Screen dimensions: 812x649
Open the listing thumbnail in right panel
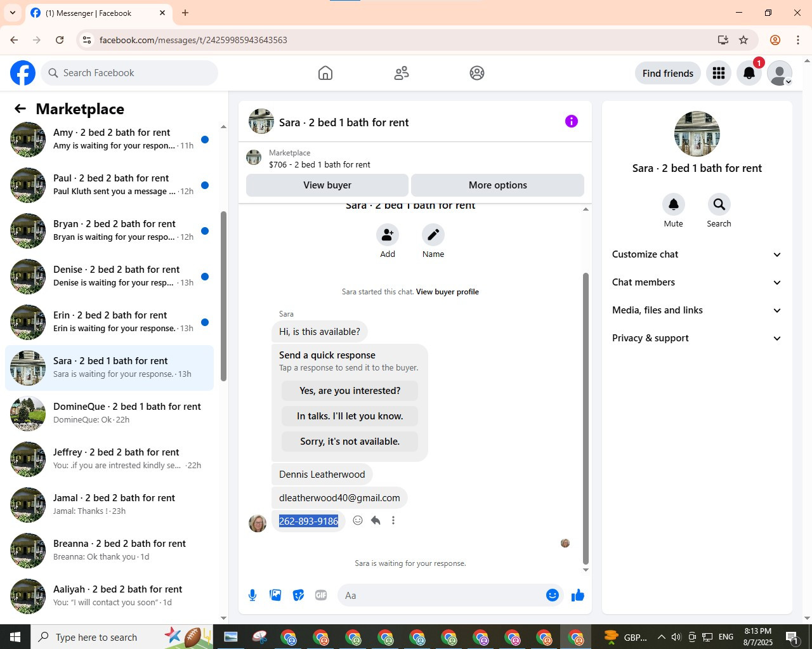(x=697, y=134)
